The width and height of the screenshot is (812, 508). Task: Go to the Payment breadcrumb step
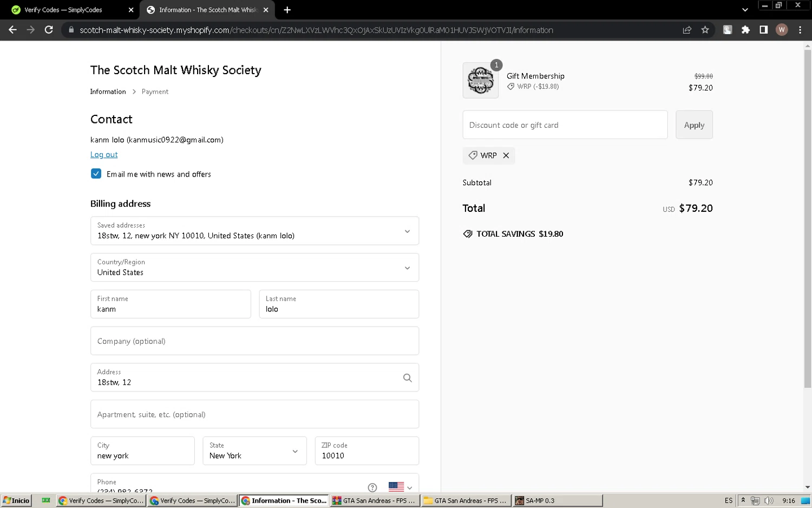click(155, 92)
